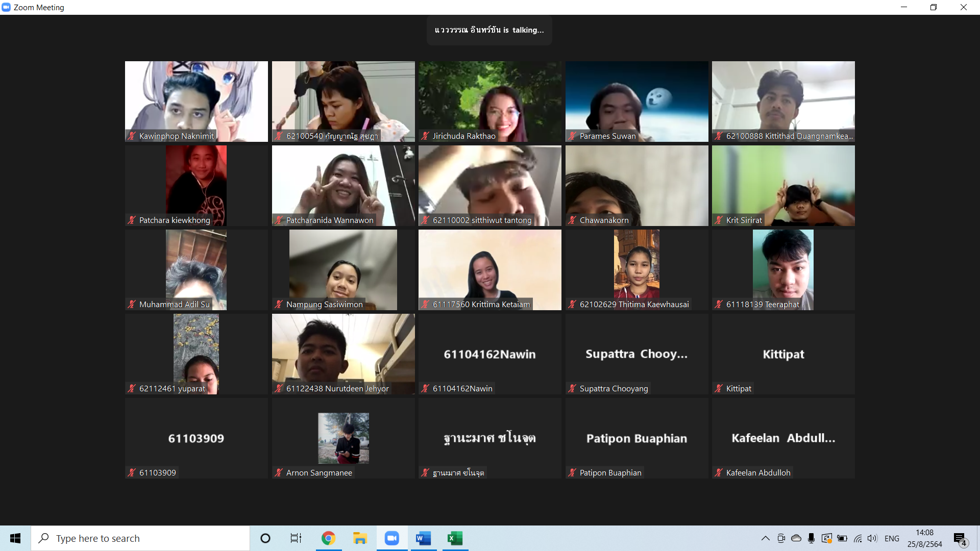Image resolution: width=980 pixels, height=551 pixels.
Task: Open File Explorer from the taskbar
Action: [360, 538]
